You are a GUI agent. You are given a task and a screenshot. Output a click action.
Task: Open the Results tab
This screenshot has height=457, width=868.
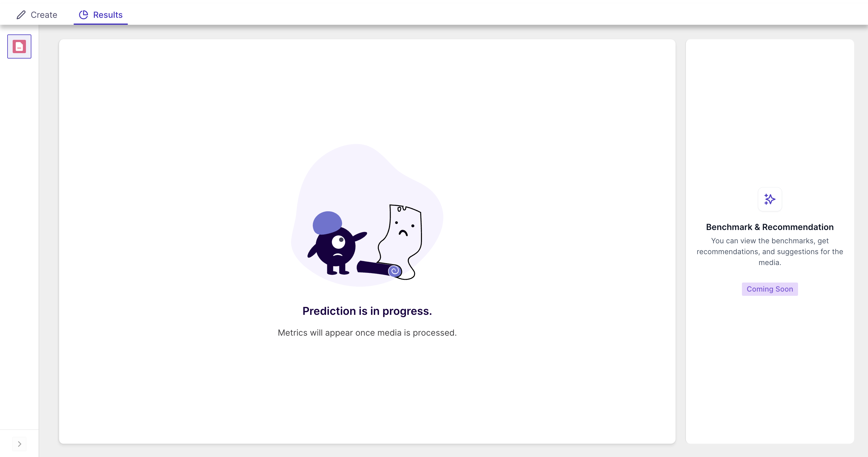click(100, 15)
